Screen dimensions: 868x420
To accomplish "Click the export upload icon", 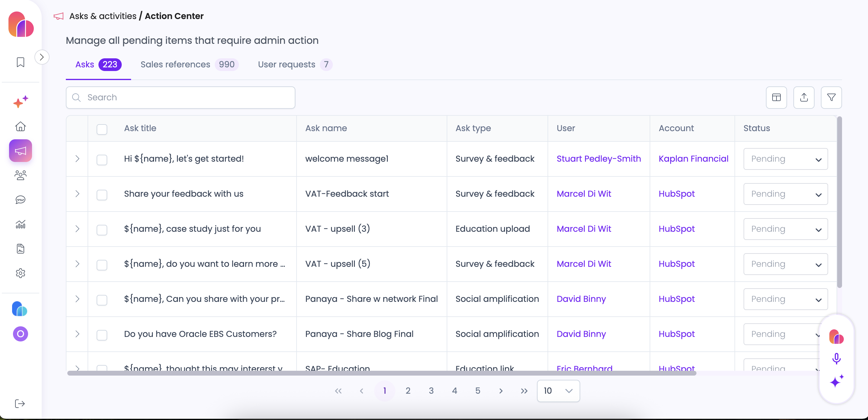I will click(804, 97).
